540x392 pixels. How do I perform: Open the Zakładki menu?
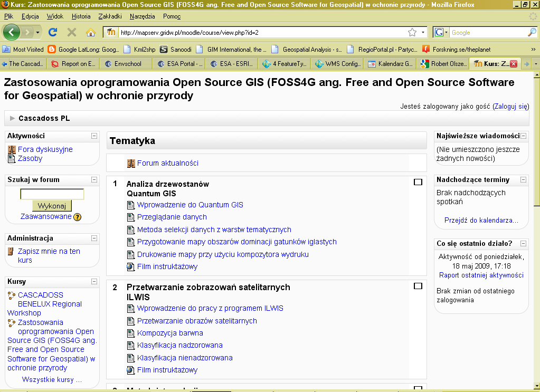click(x=110, y=16)
